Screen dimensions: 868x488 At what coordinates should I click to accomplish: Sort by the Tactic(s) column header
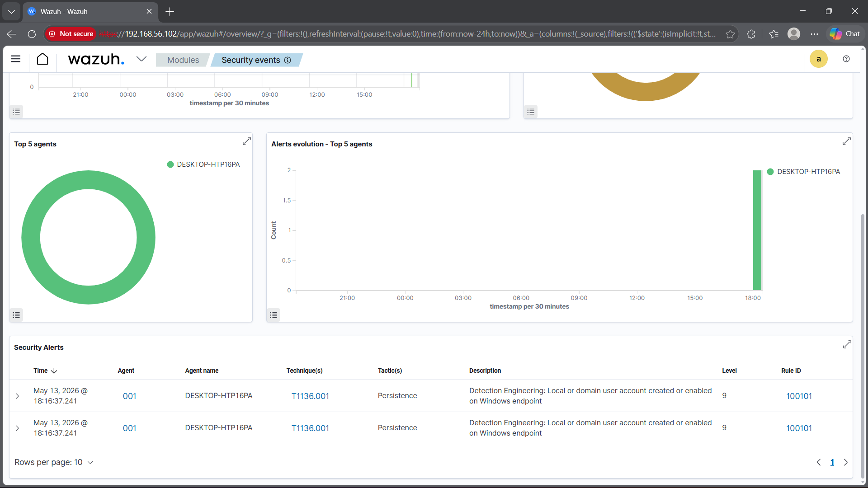point(390,371)
